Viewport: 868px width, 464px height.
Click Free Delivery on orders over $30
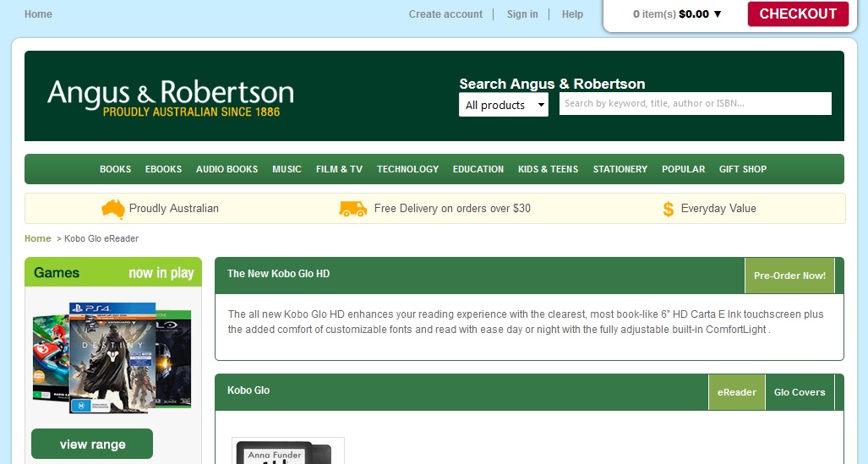[x=452, y=209]
